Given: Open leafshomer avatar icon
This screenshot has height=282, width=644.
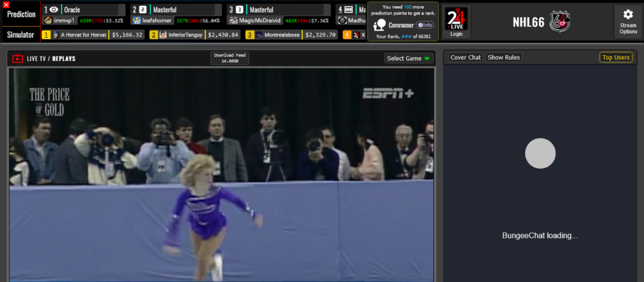Looking at the screenshot, I should pos(136,21).
